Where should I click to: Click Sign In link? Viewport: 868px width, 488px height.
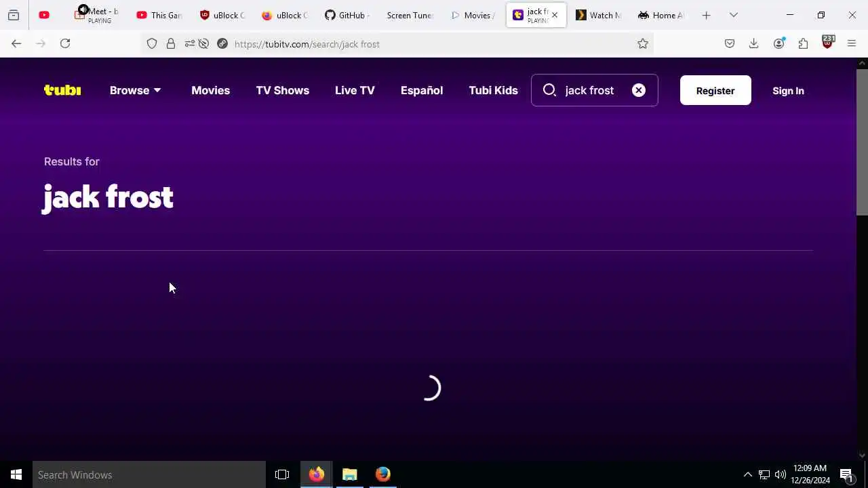click(x=788, y=90)
